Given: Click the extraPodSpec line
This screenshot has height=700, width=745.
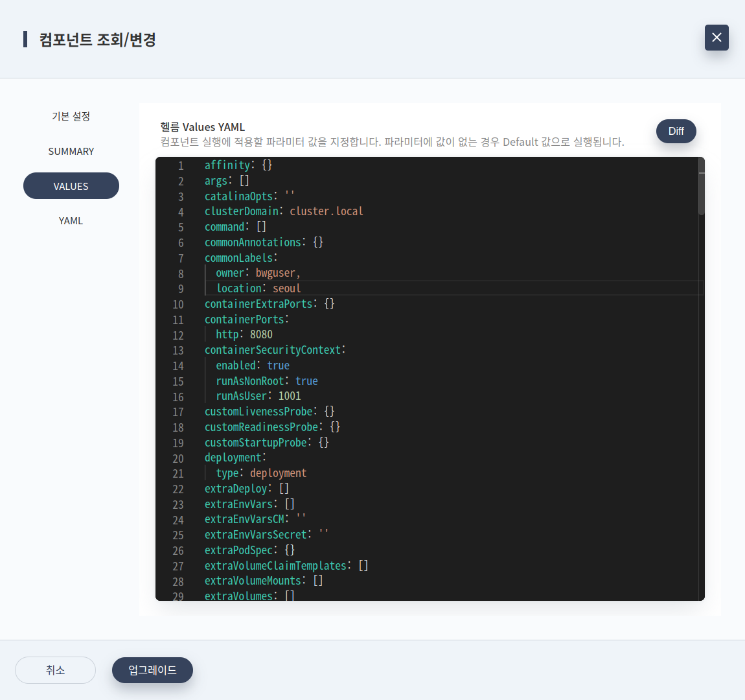Looking at the screenshot, I should click(249, 550).
